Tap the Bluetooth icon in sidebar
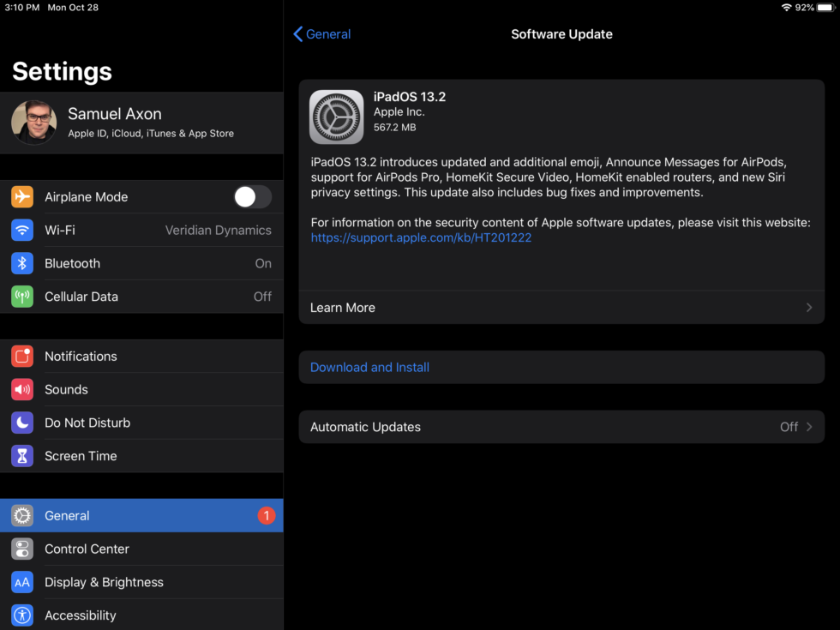This screenshot has width=840, height=630. coord(22,263)
